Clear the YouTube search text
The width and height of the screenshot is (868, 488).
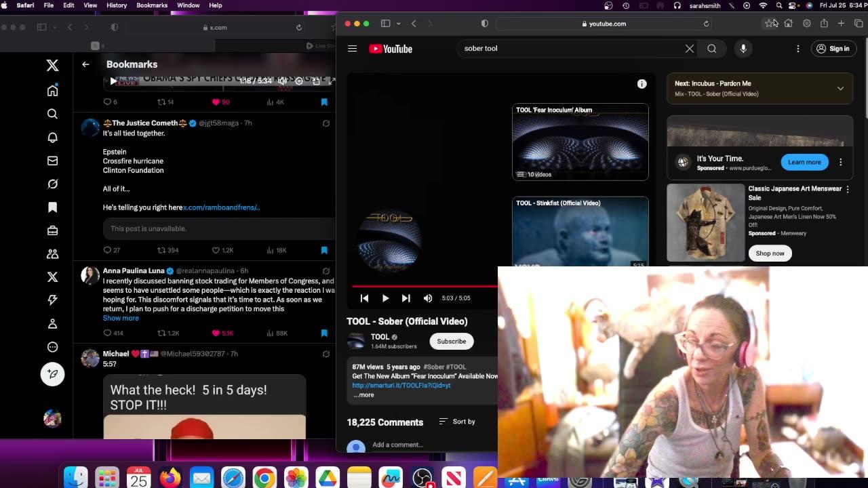[690, 49]
